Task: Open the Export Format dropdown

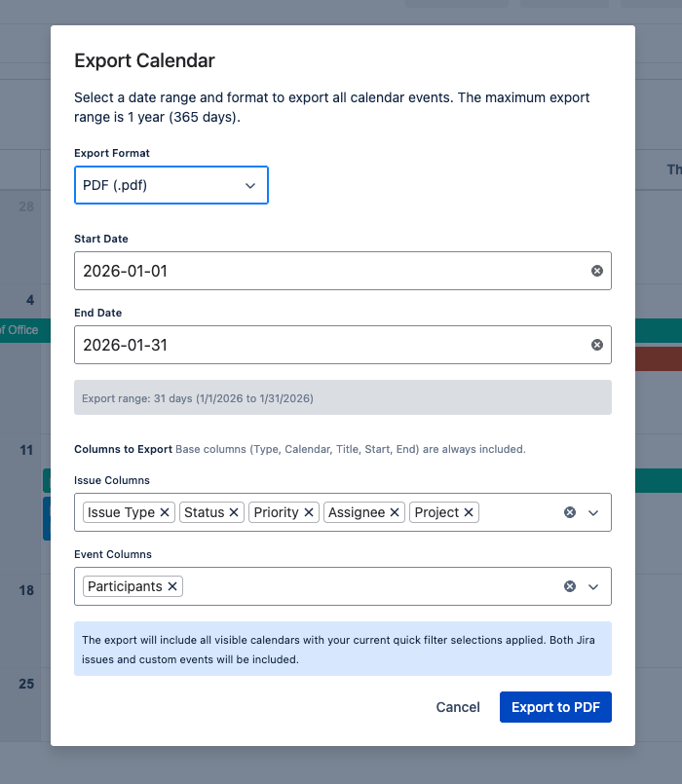Action: pos(170,185)
